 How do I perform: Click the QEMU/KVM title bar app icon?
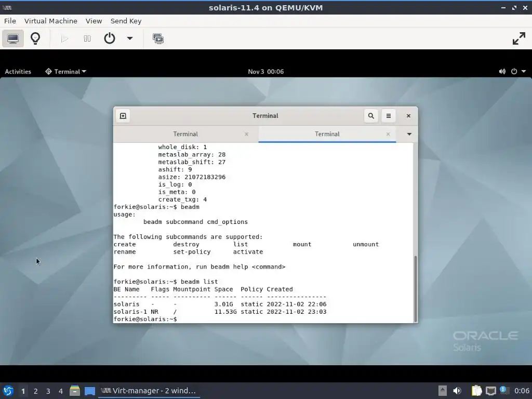coord(7,8)
